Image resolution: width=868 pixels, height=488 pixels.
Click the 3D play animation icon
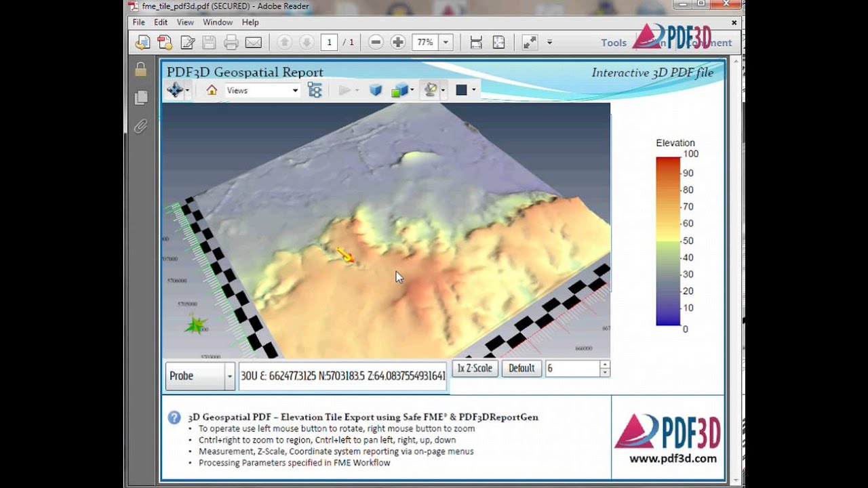click(344, 90)
